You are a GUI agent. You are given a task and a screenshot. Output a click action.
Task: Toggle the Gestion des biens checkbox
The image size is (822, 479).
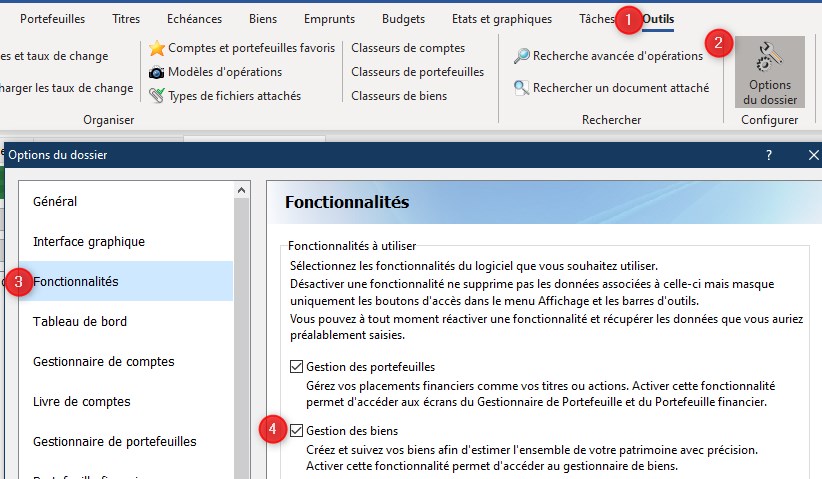(x=296, y=431)
